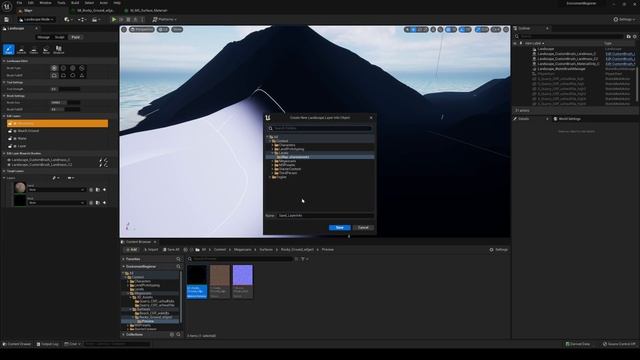The height and width of the screenshot is (360, 640).
Task: Open the second target layer's dropdown
Action: pyautogui.click(x=56, y=202)
